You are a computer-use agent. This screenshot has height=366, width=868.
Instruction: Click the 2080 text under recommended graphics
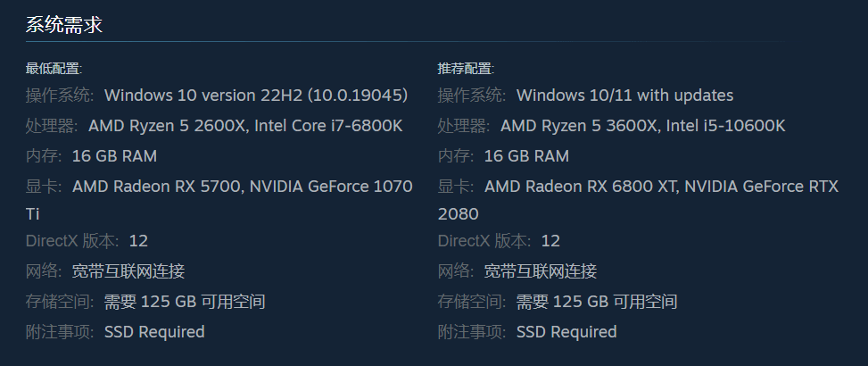pyautogui.click(x=459, y=213)
